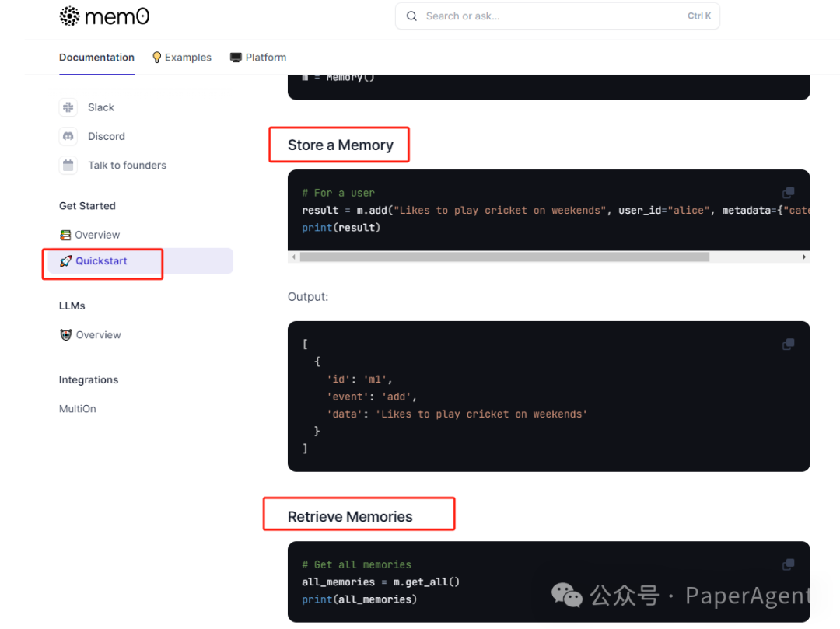Click the 'Get Started' section title

point(87,205)
